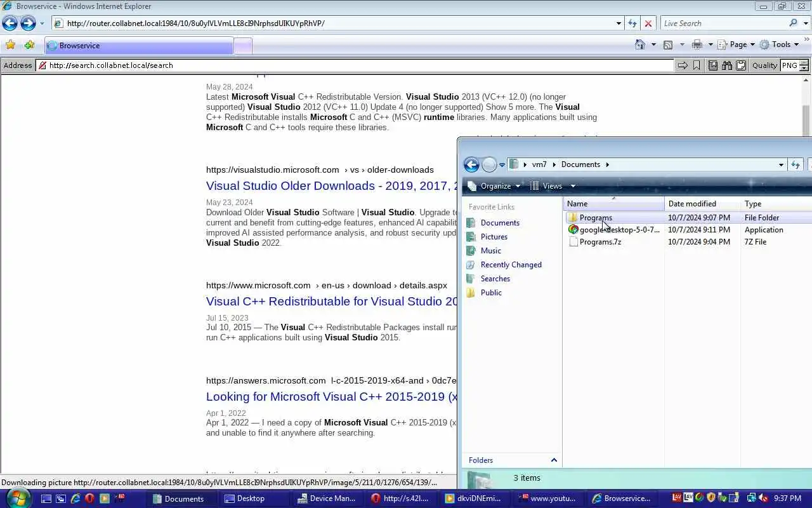Open Searches in Favorite Links

pyautogui.click(x=495, y=279)
